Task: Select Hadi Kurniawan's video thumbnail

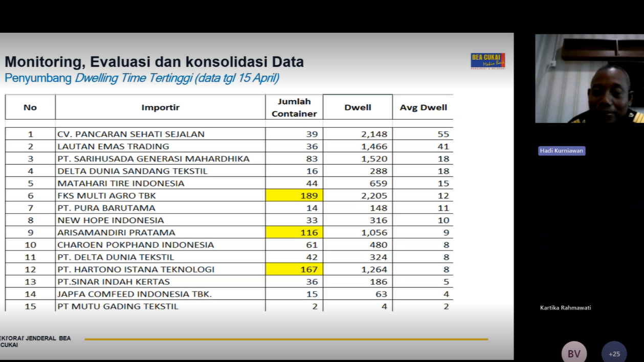Action: click(589, 79)
